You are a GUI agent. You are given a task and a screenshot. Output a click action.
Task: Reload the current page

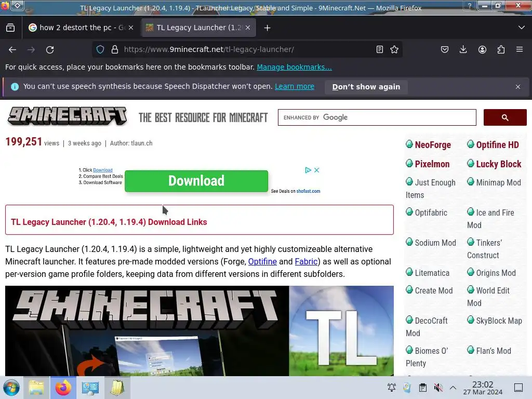coord(50,49)
